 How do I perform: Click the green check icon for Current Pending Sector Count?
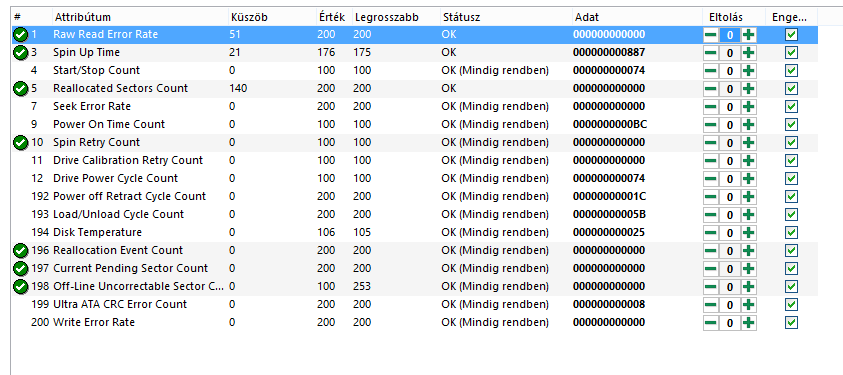[x=20, y=269]
